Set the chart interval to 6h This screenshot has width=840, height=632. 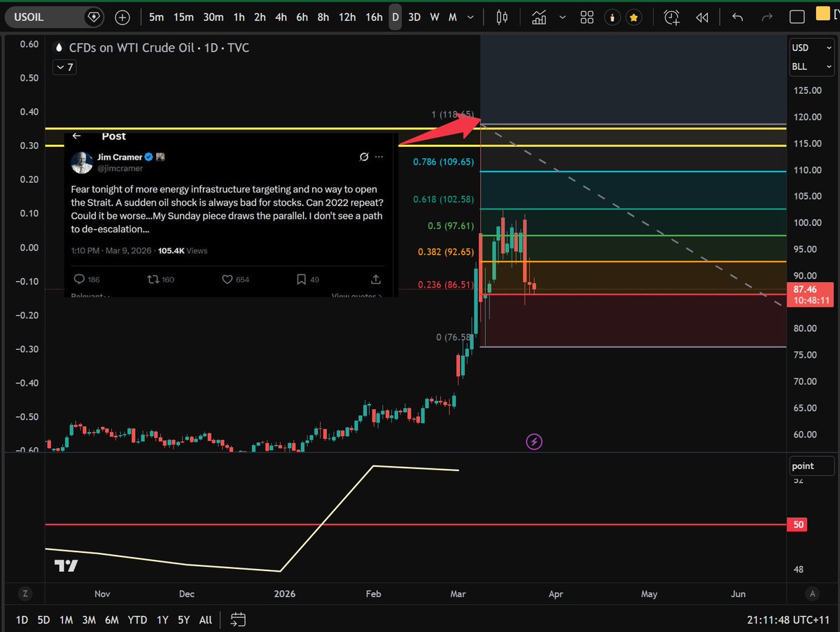click(x=302, y=17)
